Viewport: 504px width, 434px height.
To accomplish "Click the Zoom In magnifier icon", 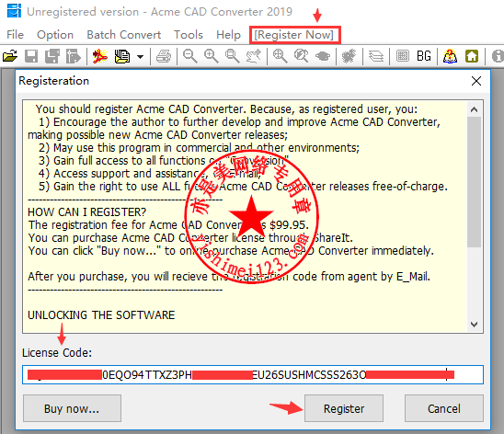I will 212,56.
